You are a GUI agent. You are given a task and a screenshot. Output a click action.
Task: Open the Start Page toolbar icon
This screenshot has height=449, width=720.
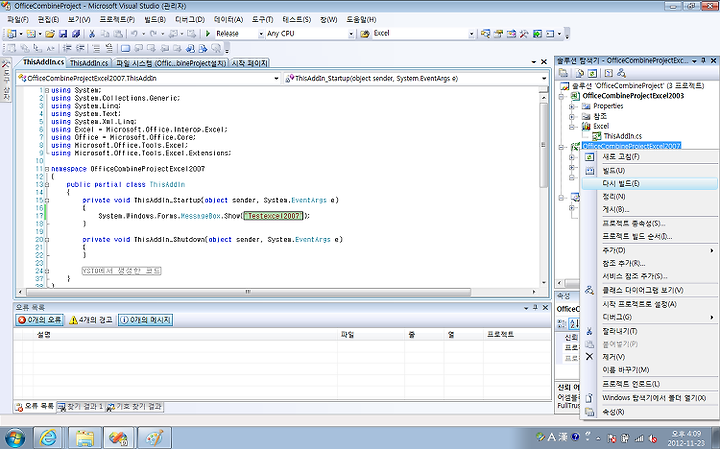click(537, 34)
